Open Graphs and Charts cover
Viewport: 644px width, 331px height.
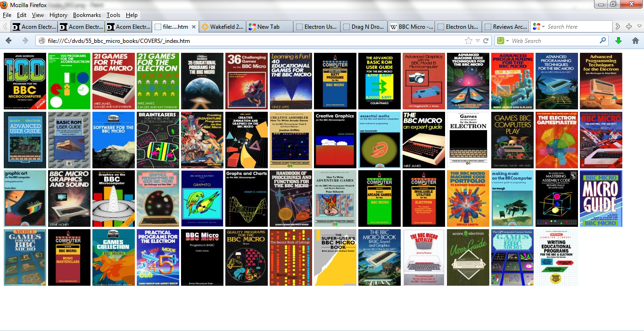coord(247,199)
